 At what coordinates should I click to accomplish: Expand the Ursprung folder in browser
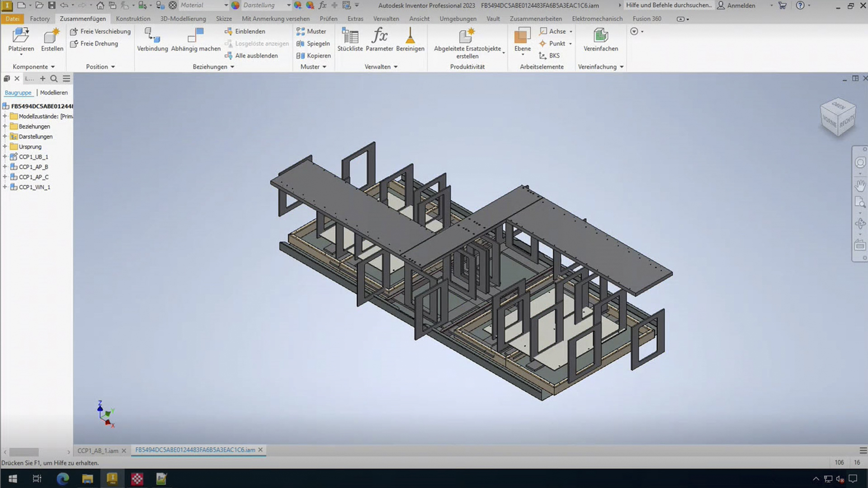tap(5, 146)
